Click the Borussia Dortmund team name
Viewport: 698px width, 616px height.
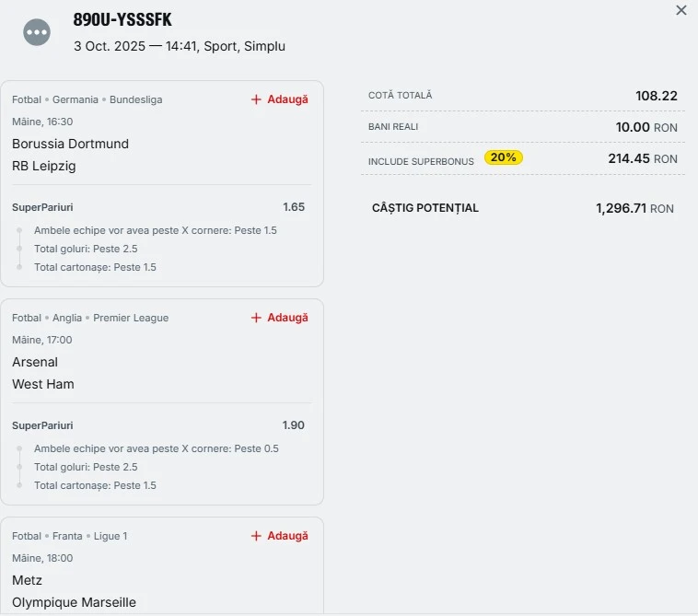(x=70, y=144)
